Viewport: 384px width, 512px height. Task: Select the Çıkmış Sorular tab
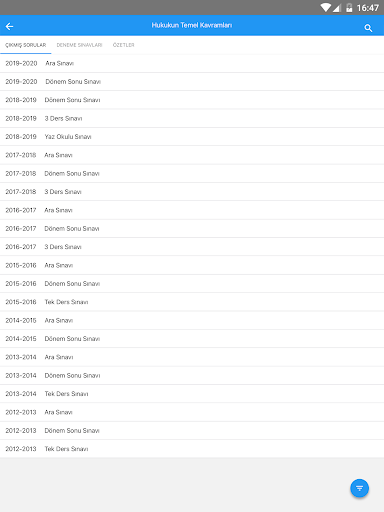[x=26, y=45]
